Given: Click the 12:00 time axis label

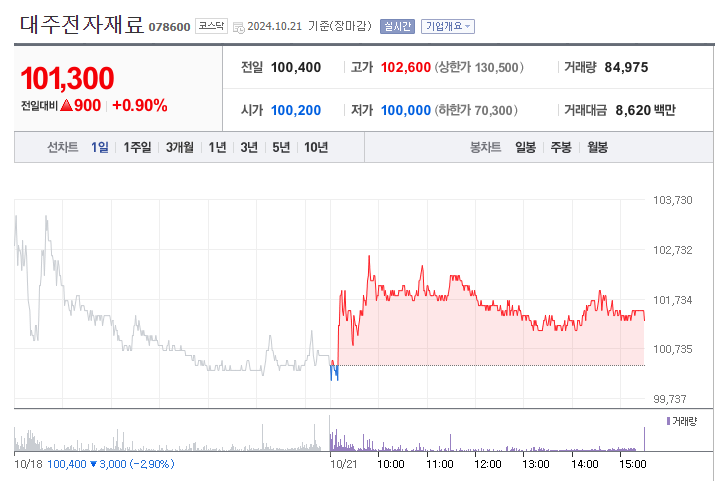Looking at the screenshot, I should click(x=487, y=464).
